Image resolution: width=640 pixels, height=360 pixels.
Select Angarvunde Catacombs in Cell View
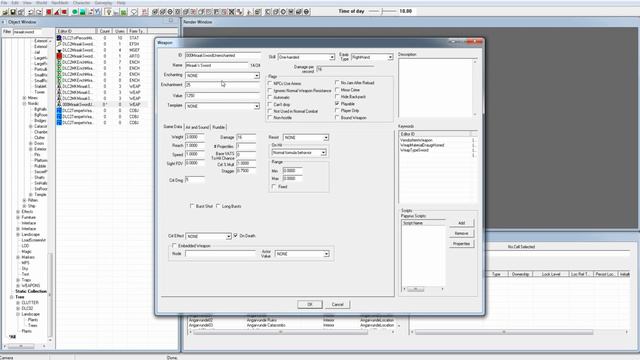(x=266, y=325)
